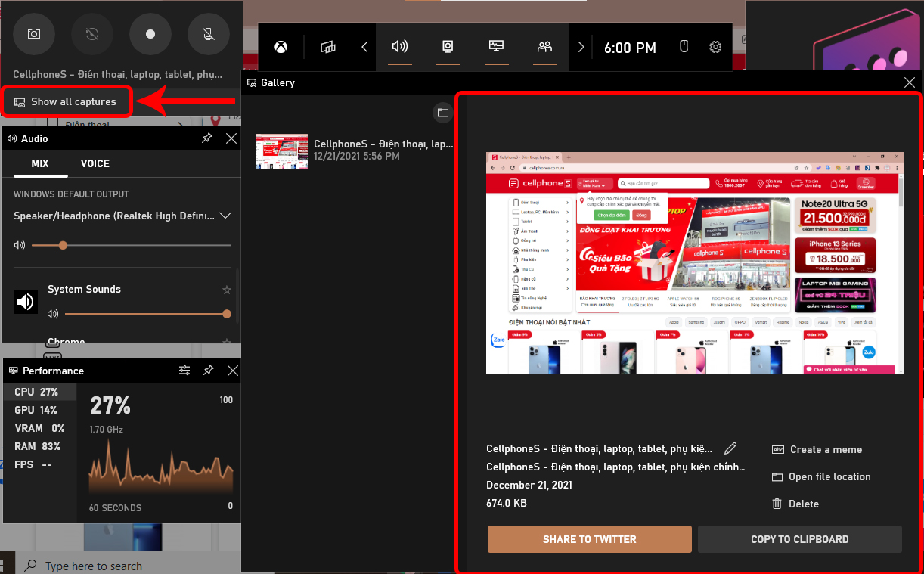The image size is (924, 574).
Task: Switch to the VOICE tab
Action: [95, 163]
